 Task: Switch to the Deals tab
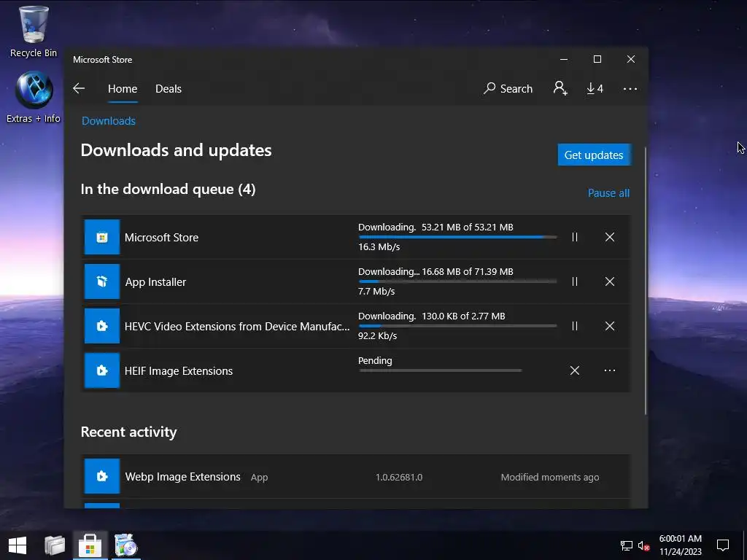[x=169, y=89]
